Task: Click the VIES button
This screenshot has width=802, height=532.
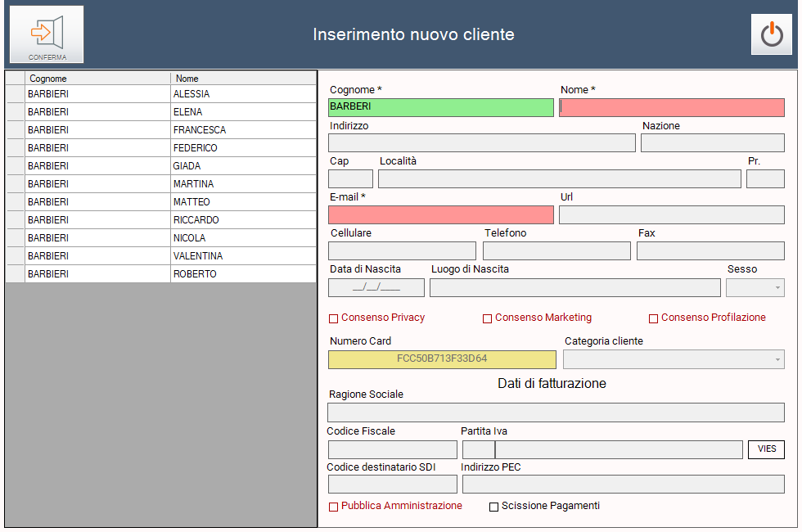Action: [766, 449]
